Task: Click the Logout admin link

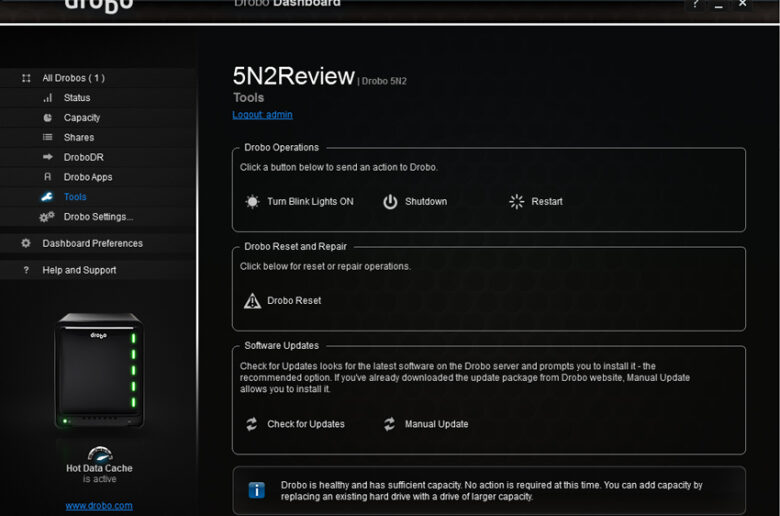Action: coord(262,114)
